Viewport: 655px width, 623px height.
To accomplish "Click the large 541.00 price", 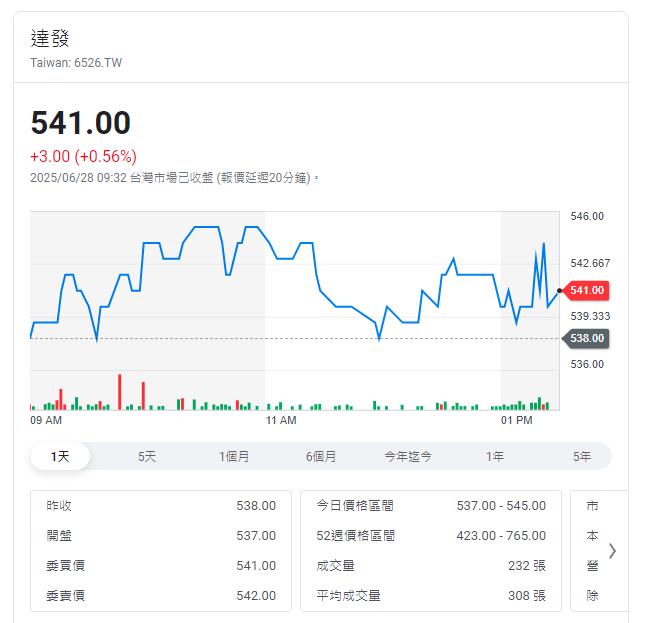I will click(81, 123).
